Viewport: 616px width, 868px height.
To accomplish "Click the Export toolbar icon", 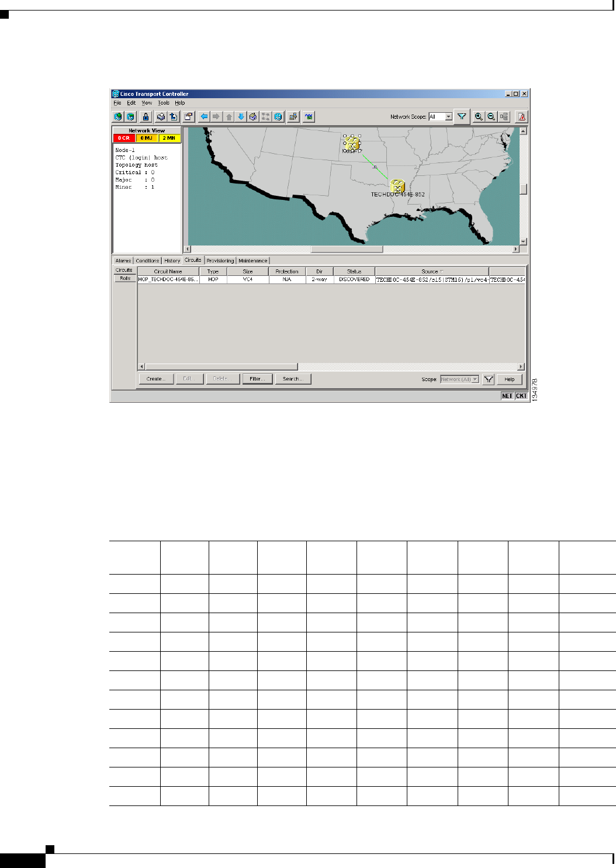I will pyautogui.click(x=174, y=117).
